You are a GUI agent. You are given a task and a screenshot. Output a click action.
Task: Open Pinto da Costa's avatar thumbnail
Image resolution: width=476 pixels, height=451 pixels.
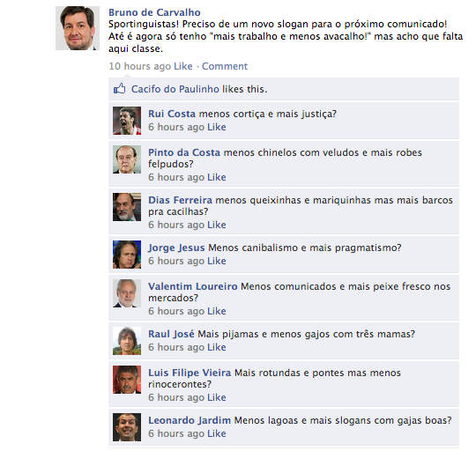127,159
